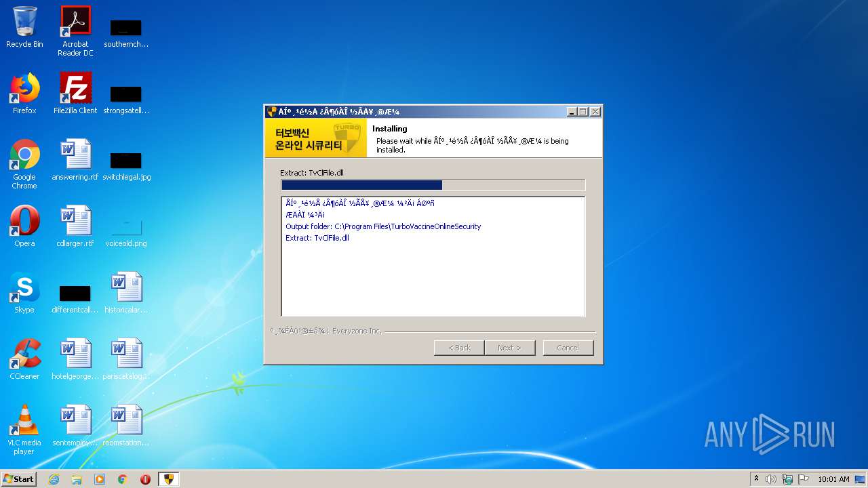Viewport: 868px width, 488px height.
Task: Open Skype desktop shortcut
Action: (24, 293)
